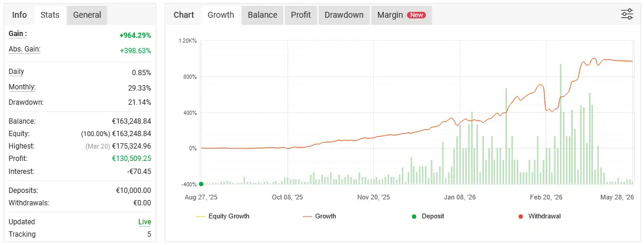Image resolution: width=644 pixels, height=245 pixels.
Task: Open the Margin tab marked New
Action: click(401, 15)
